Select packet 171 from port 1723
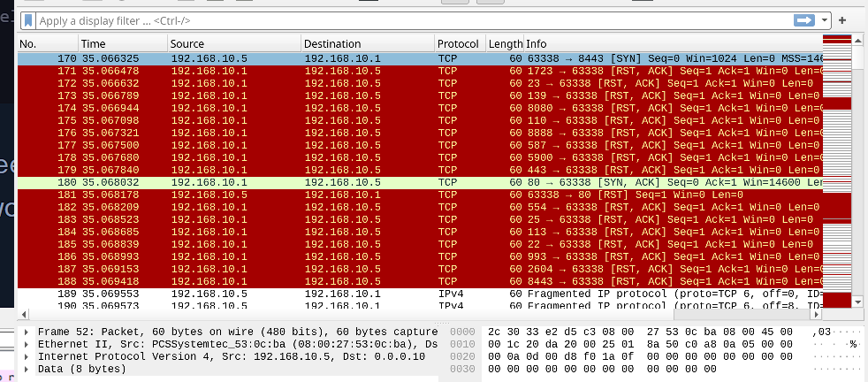This screenshot has width=868, height=382. (x=420, y=71)
